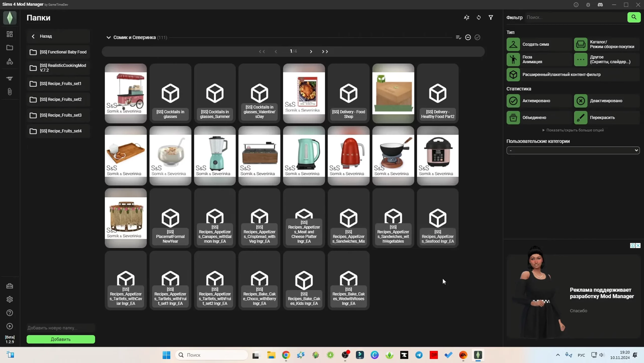The height and width of the screenshot is (363, 644).
Task: Click the green search button
Action: (634, 17)
